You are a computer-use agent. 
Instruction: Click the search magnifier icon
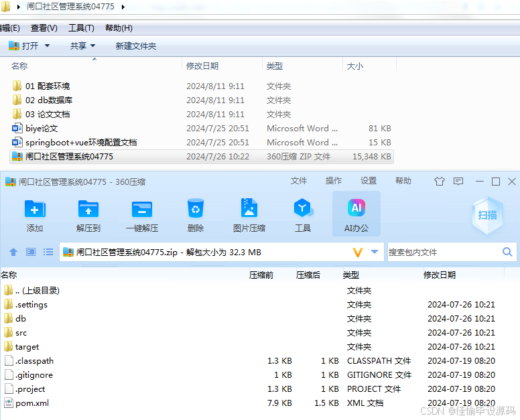[x=507, y=253]
